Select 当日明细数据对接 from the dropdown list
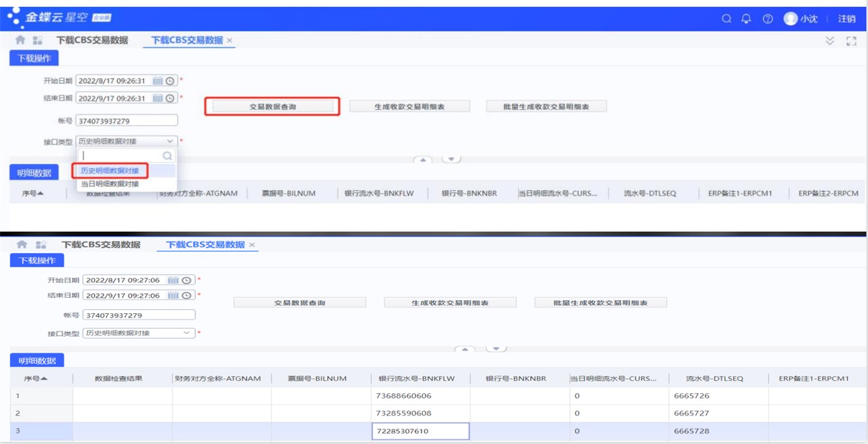 tap(110, 184)
